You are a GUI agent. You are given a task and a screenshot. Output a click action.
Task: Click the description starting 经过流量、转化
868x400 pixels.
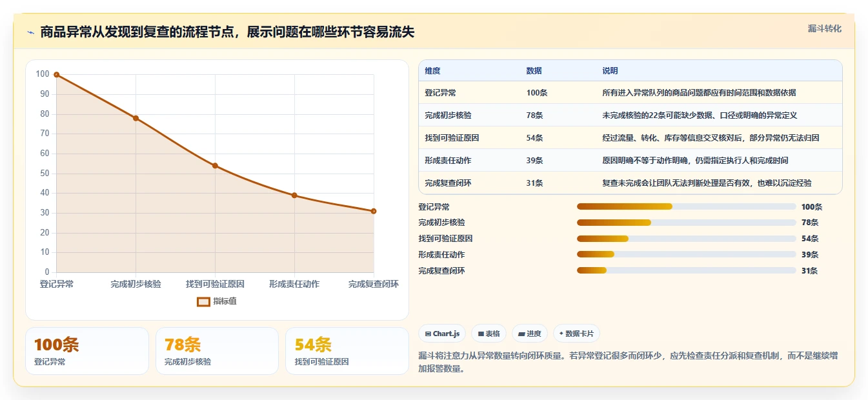pyautogui.click(x=711, y=138)
